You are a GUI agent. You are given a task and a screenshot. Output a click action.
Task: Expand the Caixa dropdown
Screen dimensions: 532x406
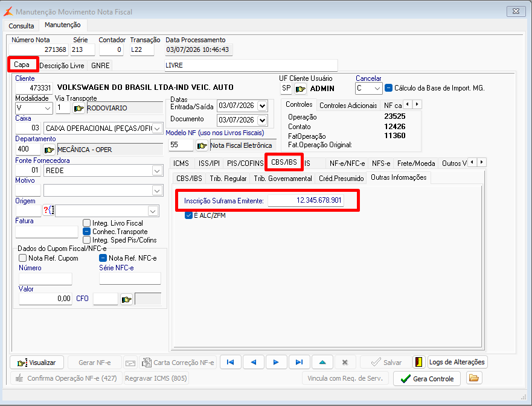(157, 128)
